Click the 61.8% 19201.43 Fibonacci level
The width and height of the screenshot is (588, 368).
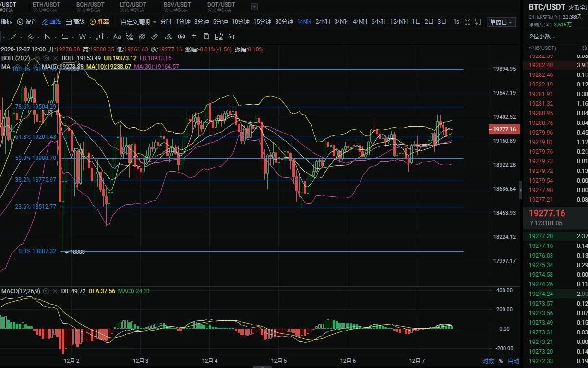click(x=36, y=137)
